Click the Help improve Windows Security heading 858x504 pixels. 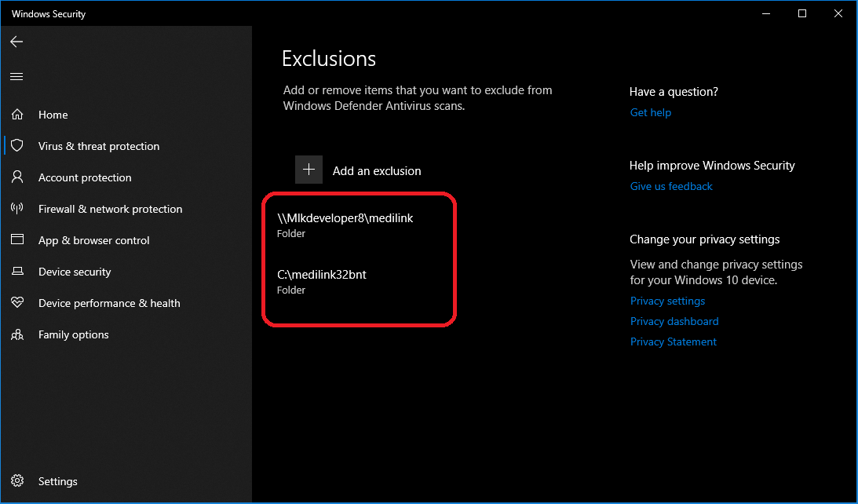712,166
